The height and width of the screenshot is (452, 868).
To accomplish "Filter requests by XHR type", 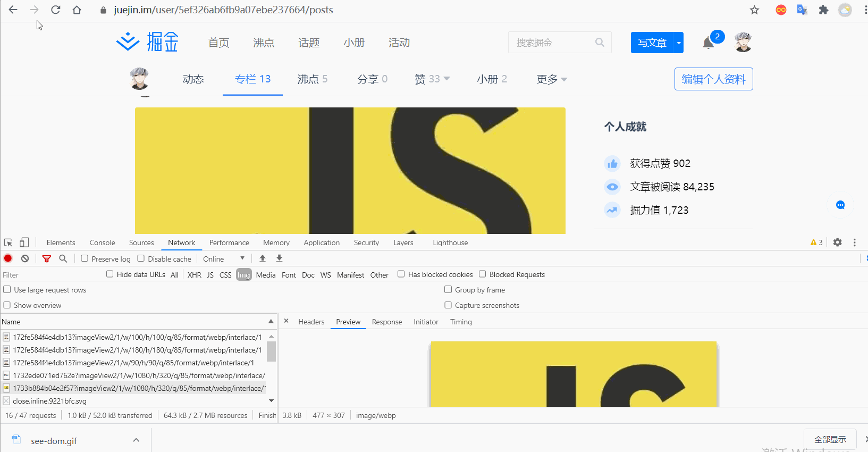I will [195, 275].
